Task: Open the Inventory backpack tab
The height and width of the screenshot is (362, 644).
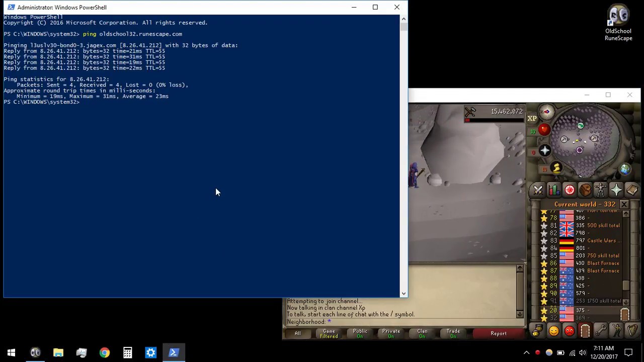Action: coord(585,190)
